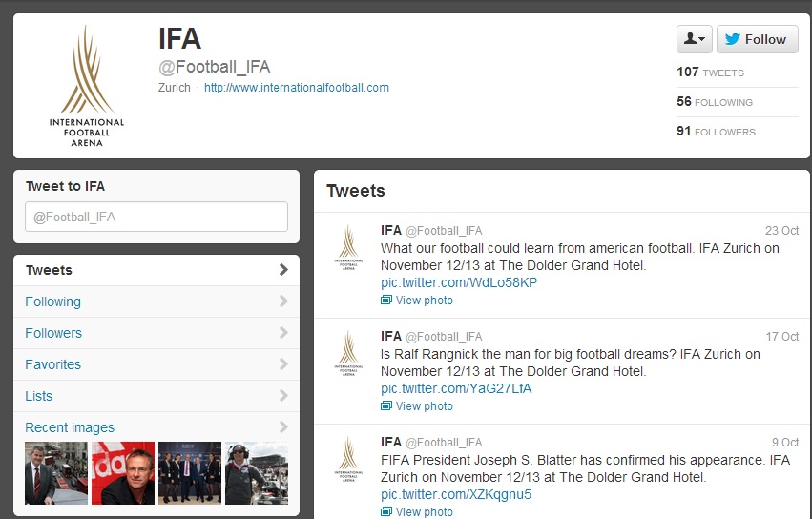812x519 pixels.
Task: Click the IFA avatar on the 17 Oct tweet
Action: pyautogui.click(x=348, y=353)
